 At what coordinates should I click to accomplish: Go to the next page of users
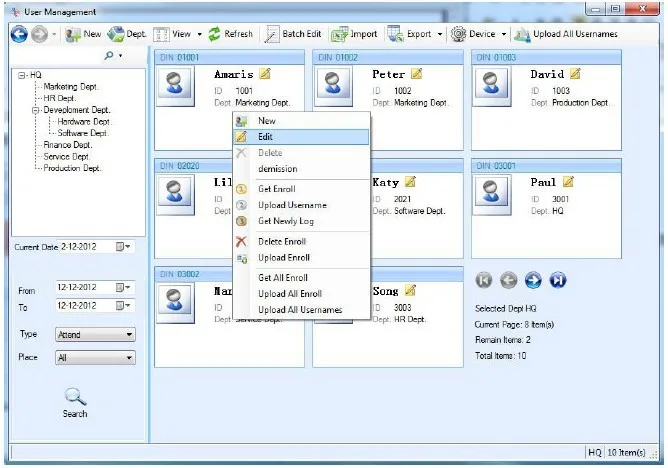pyautogui.click(x=533, y=280)
